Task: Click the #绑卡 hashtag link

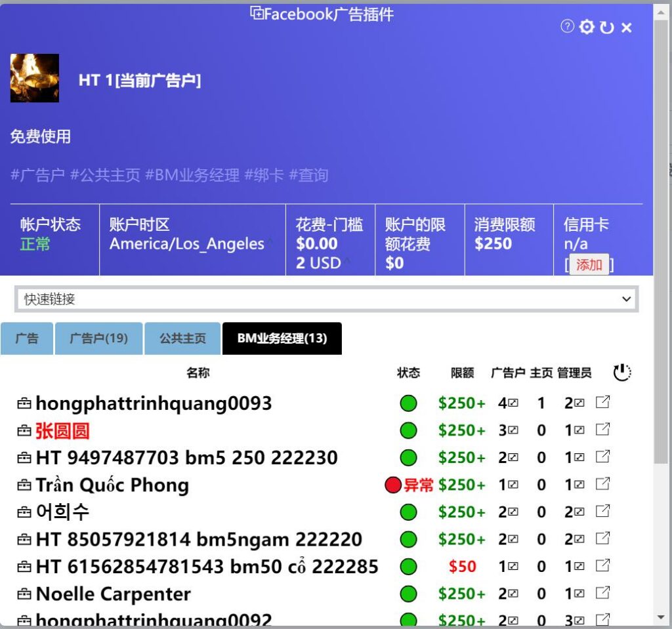Action: pos(264,175)
